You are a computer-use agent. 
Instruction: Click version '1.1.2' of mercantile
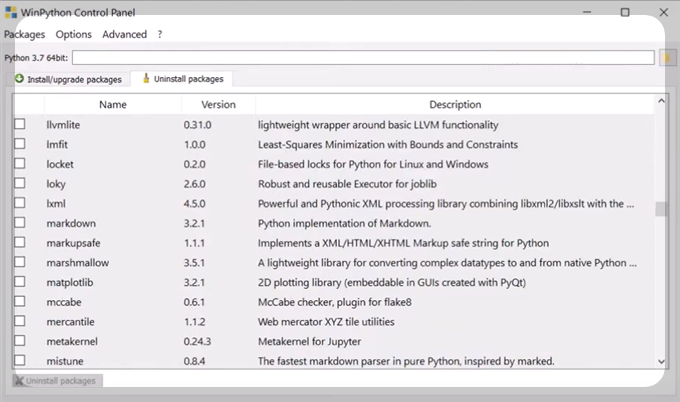[x=194, y=322]
